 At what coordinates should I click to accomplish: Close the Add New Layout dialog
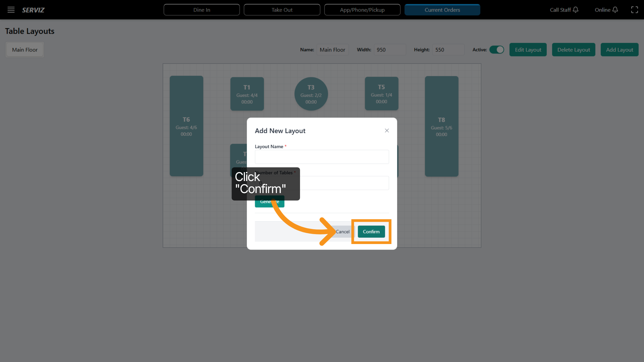(x=387, y=131)
